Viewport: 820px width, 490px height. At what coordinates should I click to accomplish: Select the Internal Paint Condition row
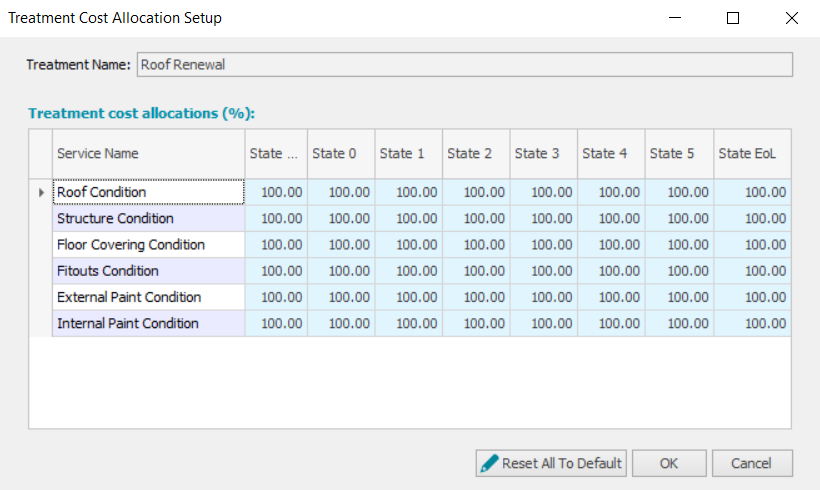pyautogui.click(x=148, y=323)
